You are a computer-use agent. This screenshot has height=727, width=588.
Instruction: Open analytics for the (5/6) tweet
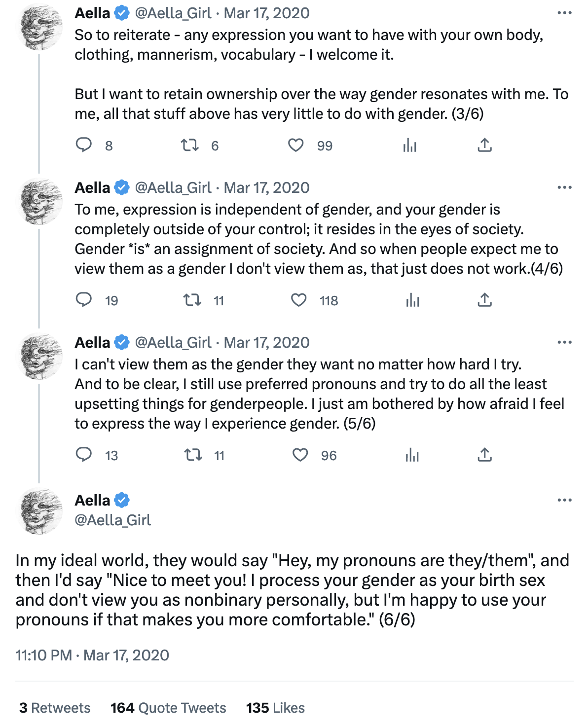click(412, 455)
